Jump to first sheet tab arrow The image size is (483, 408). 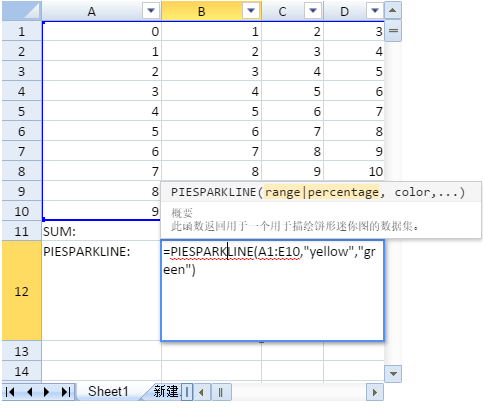10,392
